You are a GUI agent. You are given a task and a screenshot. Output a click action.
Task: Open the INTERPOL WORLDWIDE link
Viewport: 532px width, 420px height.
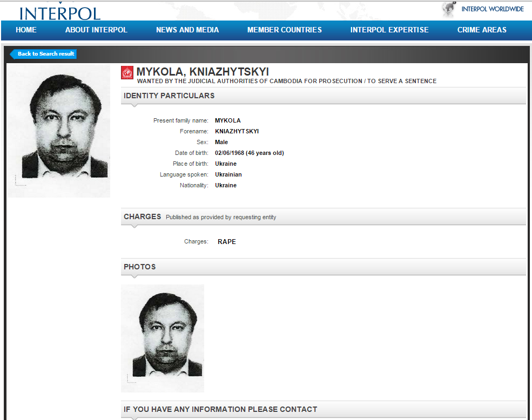[492, 9]
